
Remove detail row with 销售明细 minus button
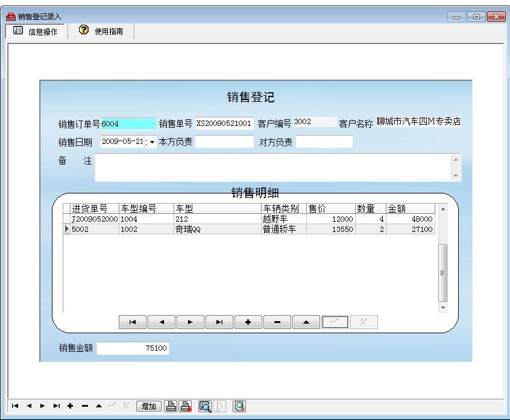click(x=277, y=322)
